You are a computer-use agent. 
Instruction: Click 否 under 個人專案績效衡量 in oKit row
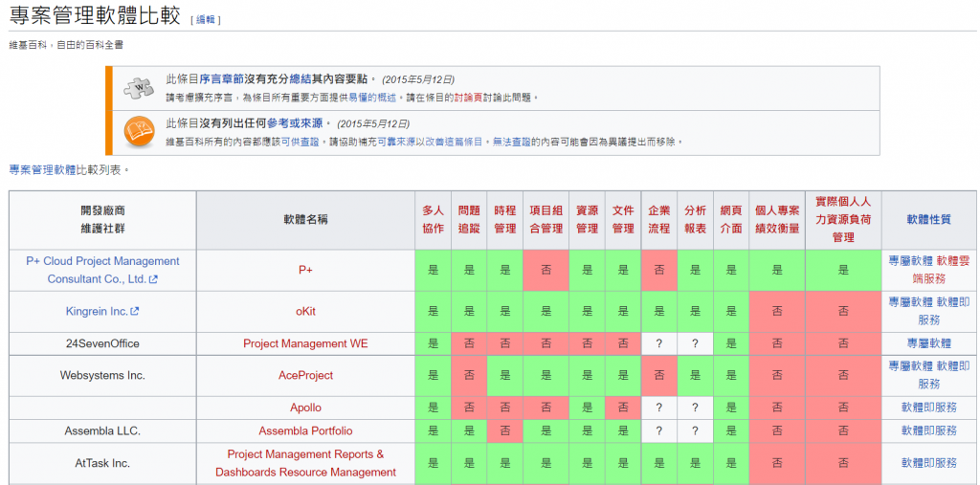[777, 311]
